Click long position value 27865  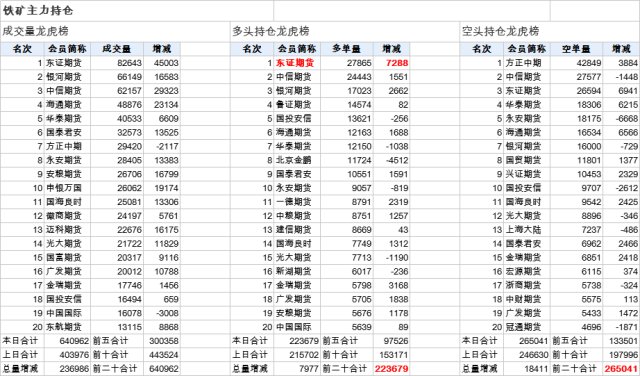tap(359, 63)
